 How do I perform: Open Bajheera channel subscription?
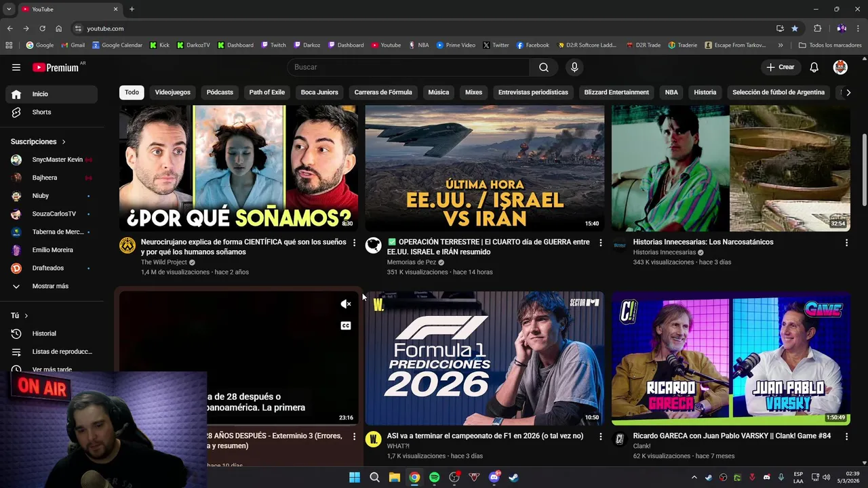click(x=52, y=178)
